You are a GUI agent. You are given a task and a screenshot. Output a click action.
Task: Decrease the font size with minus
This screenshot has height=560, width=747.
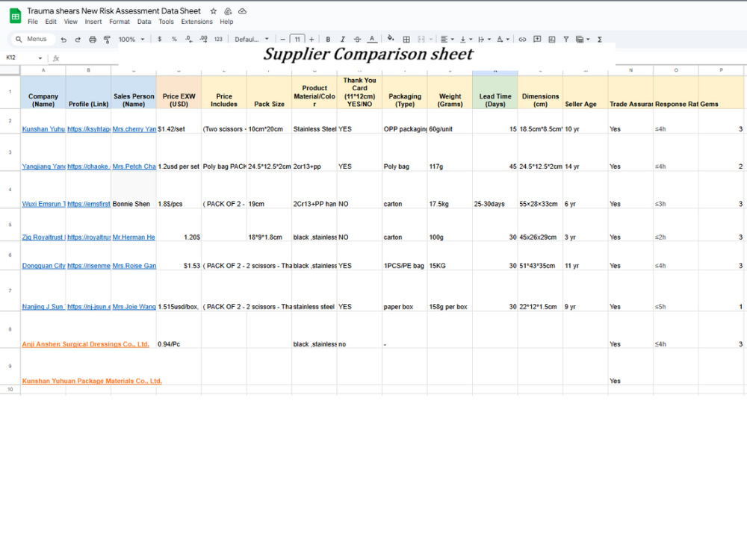click(x=283, y=40)
